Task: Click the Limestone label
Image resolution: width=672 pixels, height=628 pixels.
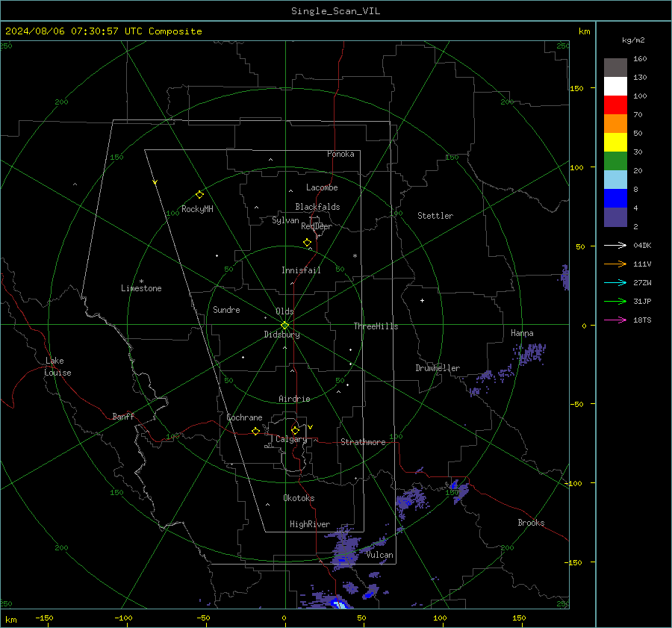Action: click(x=141, y=288)
